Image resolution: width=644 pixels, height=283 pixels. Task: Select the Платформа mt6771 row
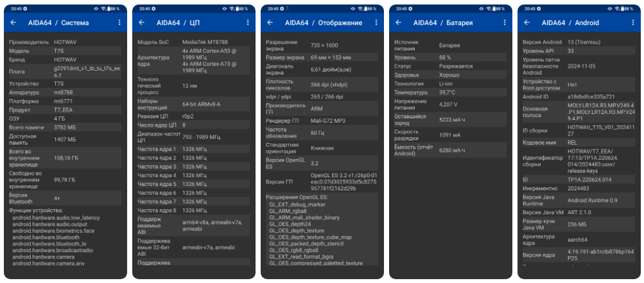(65, 101)
